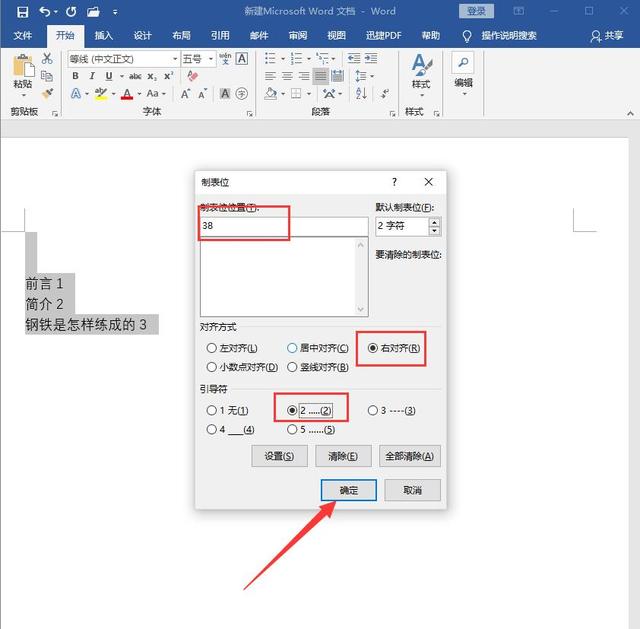Viewport: 640px width, 629px height.
Task: Click the 确定 (OK) button
Action: pyautogui.click(x=348, y=490)
